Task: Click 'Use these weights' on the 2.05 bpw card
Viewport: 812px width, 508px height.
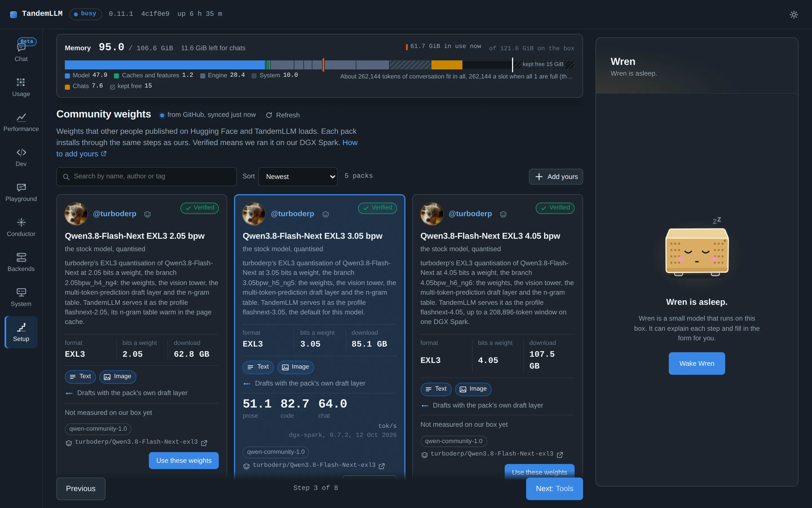Action: 184,461
